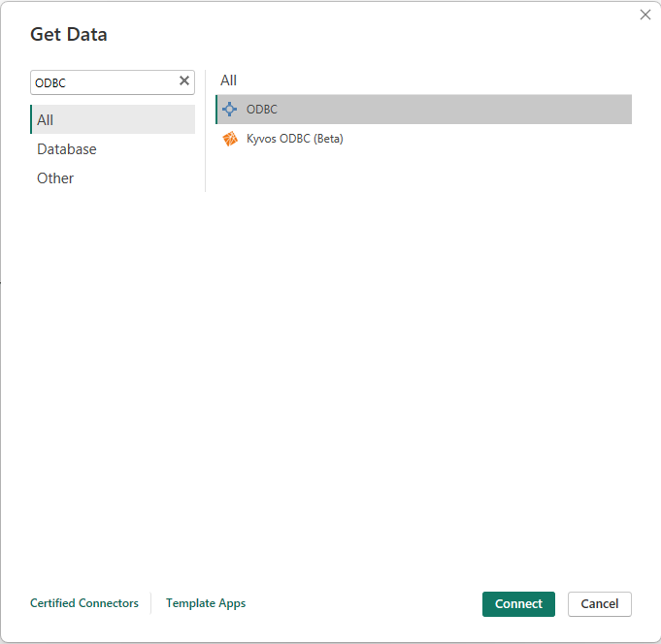
Task: Switch to the Database category
Action: point(67,149)
